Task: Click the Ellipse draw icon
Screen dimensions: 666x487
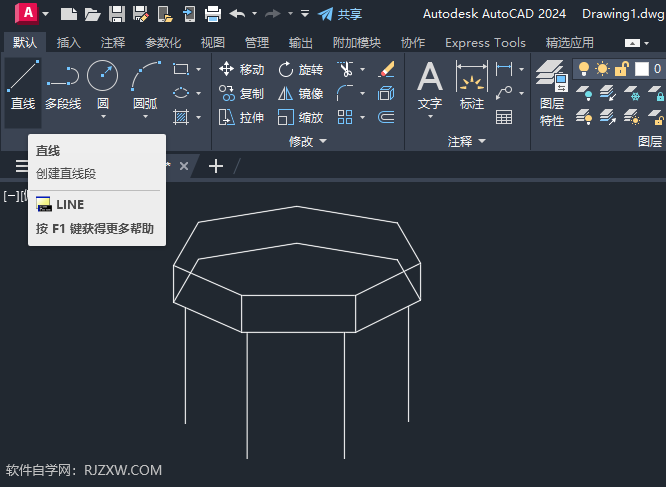Action: click(181, 93)
